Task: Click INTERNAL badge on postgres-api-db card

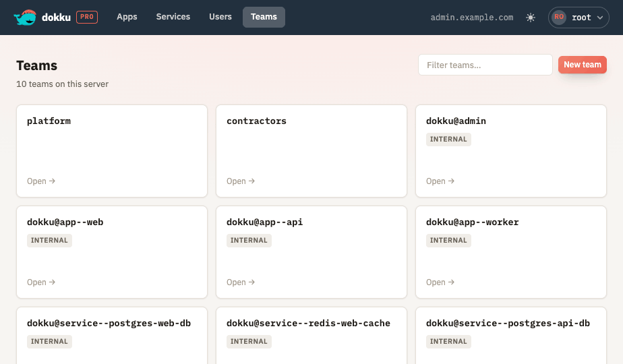Action: point(448,341)
